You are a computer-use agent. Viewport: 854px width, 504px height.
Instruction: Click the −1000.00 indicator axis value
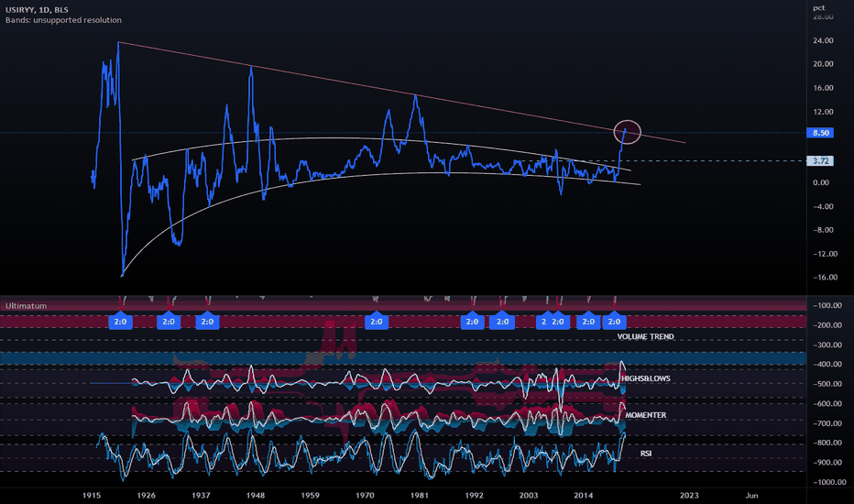(829, 482)
